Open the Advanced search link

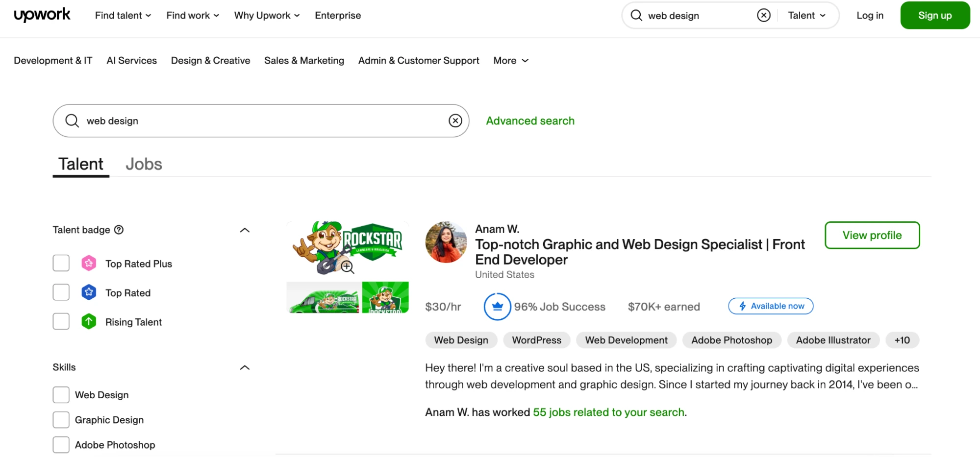click(530, 121)
